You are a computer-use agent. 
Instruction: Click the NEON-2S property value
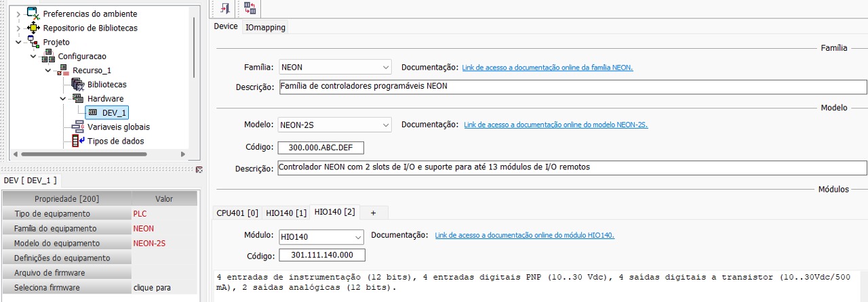(x=150, y=244)
